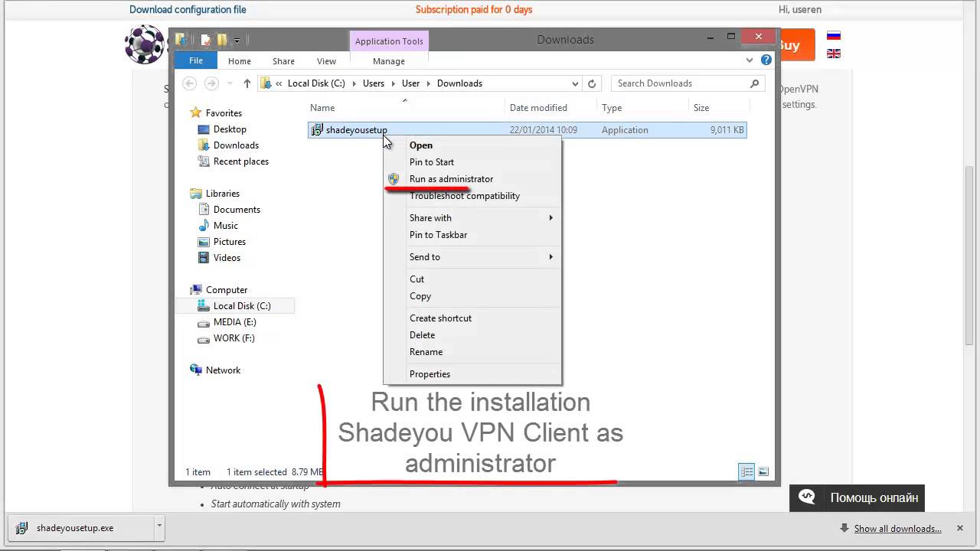Click Show all downloads link in browser

click(x=898, y=528)
